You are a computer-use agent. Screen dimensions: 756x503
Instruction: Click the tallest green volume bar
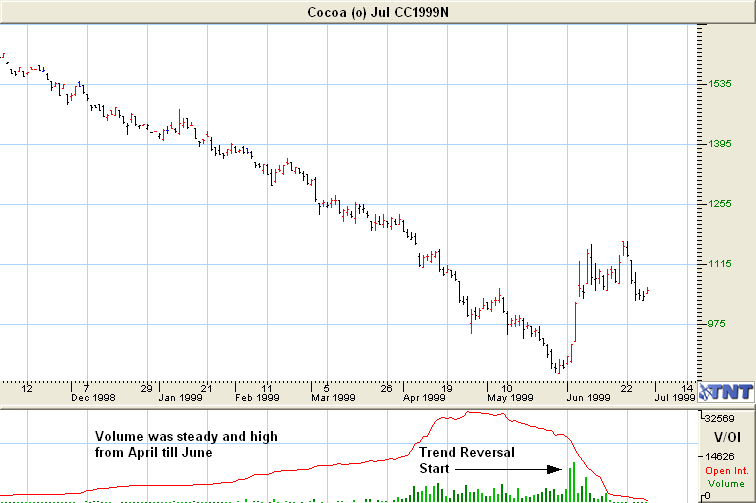573,480
